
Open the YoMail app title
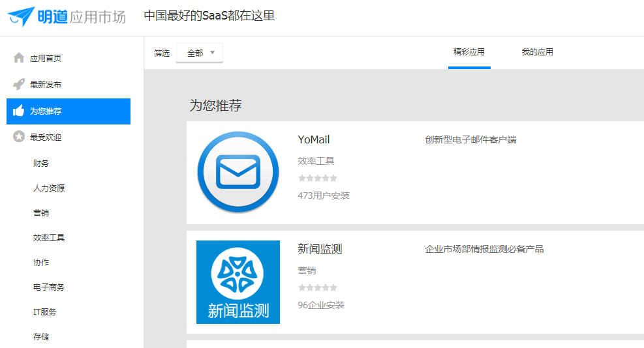314,140
